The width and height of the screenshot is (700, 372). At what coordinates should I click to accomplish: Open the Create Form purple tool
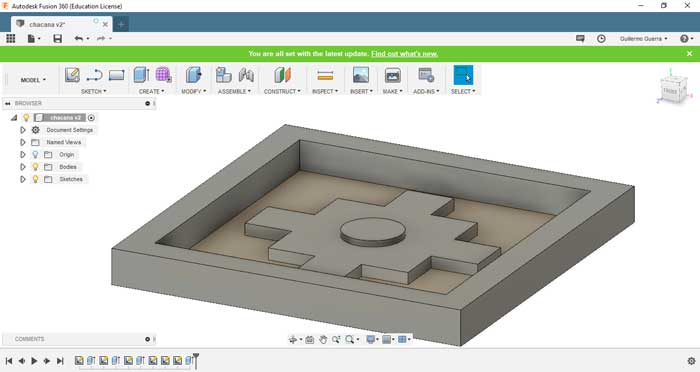pos(163,75)
